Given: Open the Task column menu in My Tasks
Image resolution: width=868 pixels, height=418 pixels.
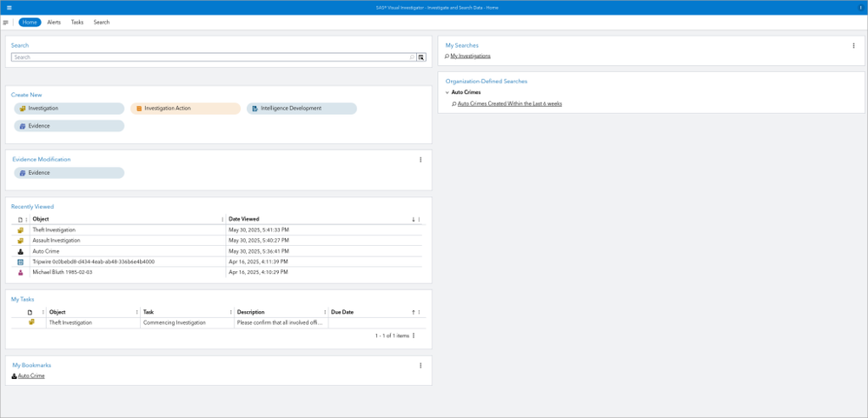Looking at the screenshot, I should pyautogui.click(x=230, y=313).
